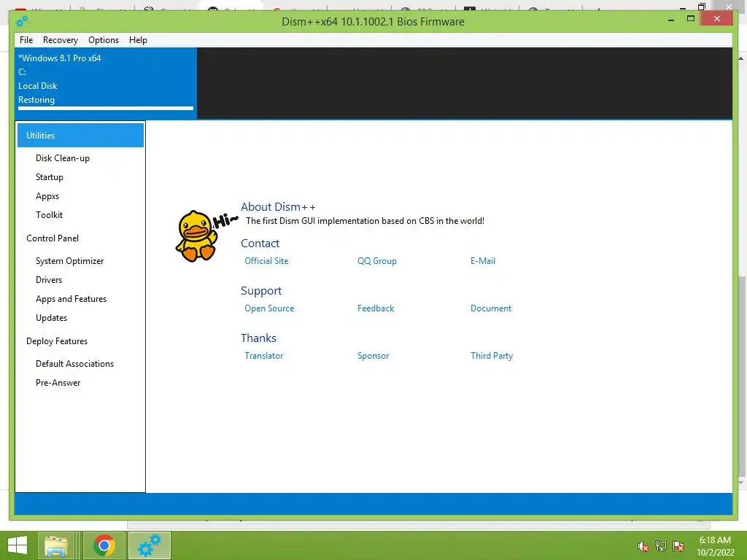Viewport: 747px width, 560px height.
Task: Select the Utilities section header
Action: (x=80, y=135)
